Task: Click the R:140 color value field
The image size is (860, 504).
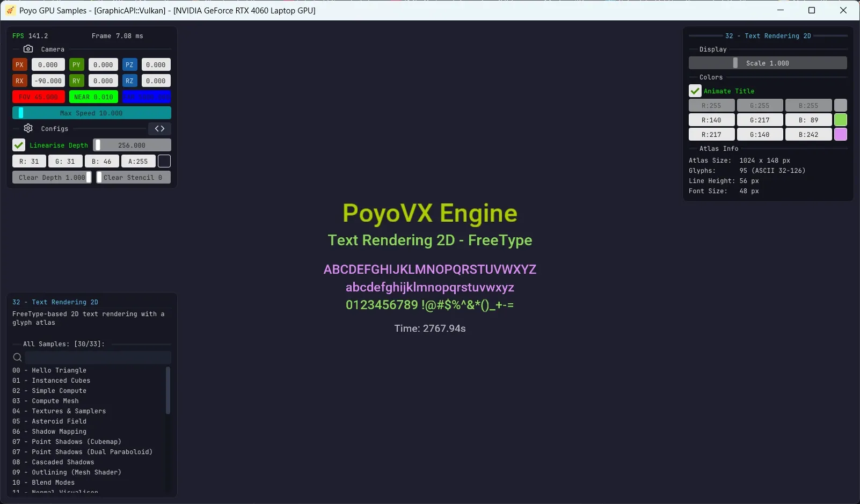Action: click(712, 120)
